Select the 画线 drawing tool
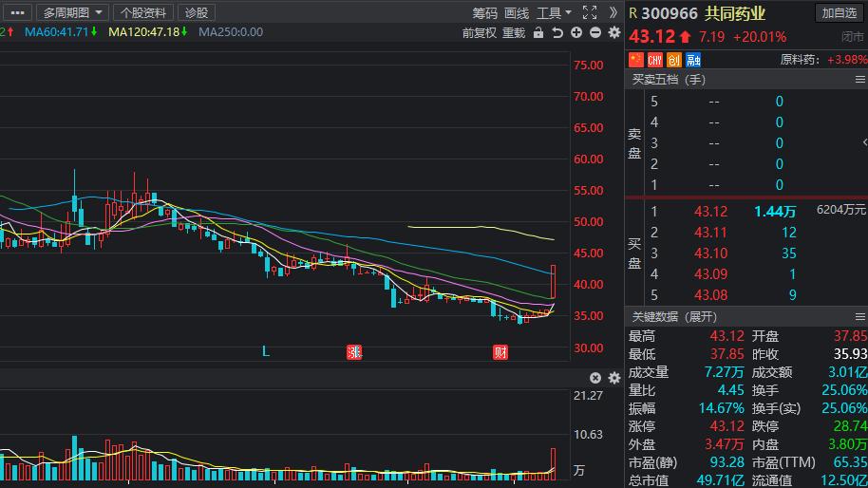Image resolution: width=868 pixels, height=488 pixels. (x=517, y=12)
